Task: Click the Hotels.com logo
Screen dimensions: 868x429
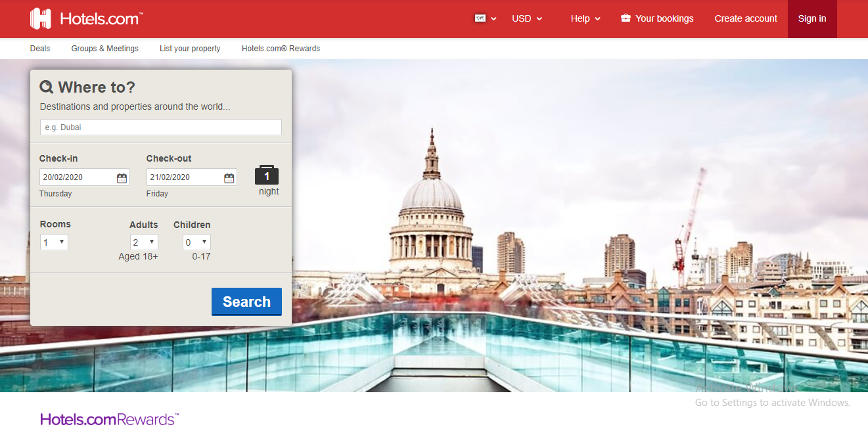Action: (86, 18)
